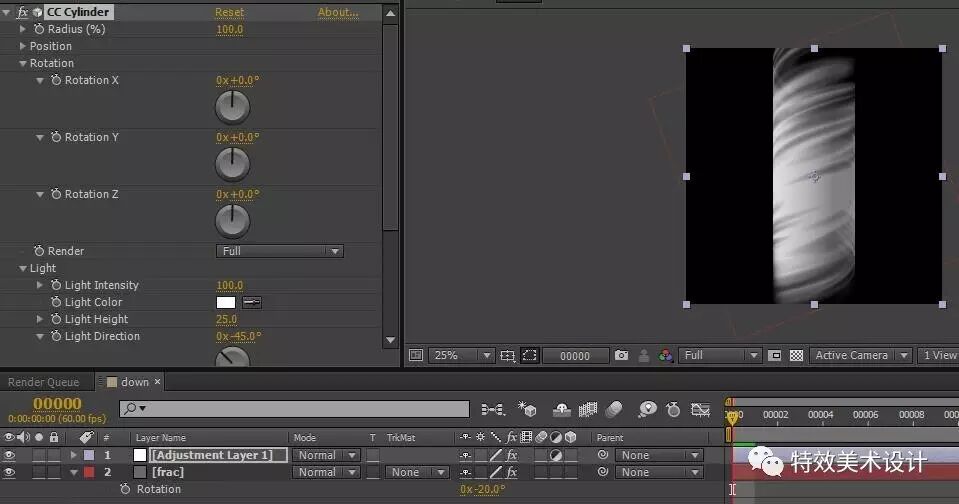Take a snapshot with the camera icon
Screen dimensions: 959x504
(x=621, y=355)
